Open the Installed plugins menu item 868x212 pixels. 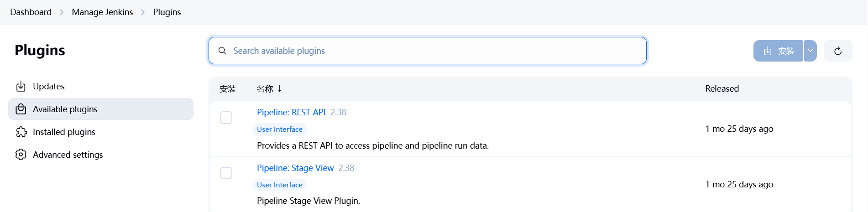point(64,132)
